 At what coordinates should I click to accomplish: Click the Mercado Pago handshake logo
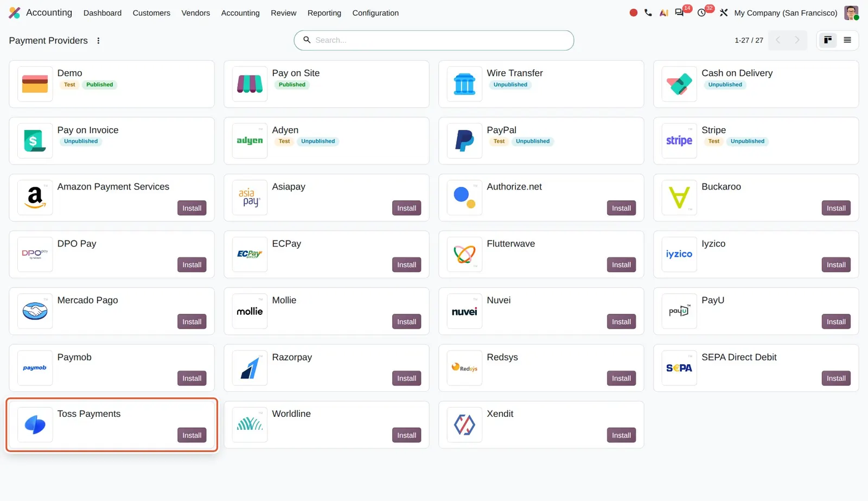coord(35,311)
